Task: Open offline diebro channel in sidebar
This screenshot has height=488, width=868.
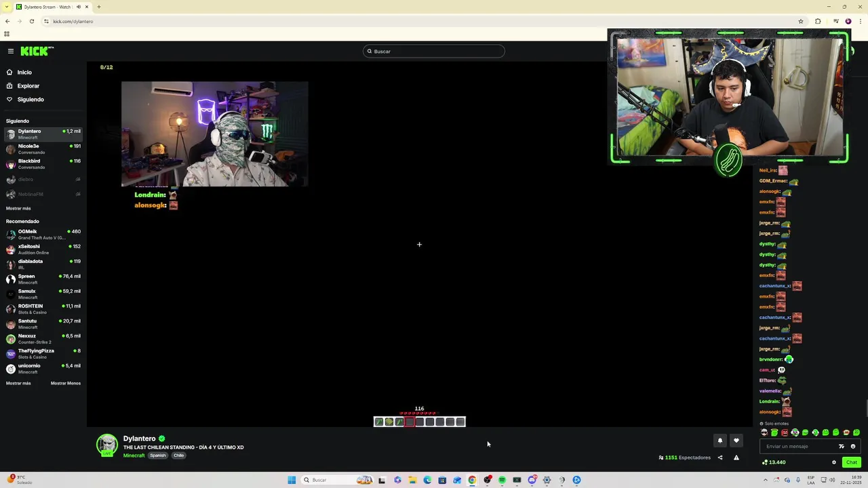Action: pyautogui.click(x=43, y=180)
